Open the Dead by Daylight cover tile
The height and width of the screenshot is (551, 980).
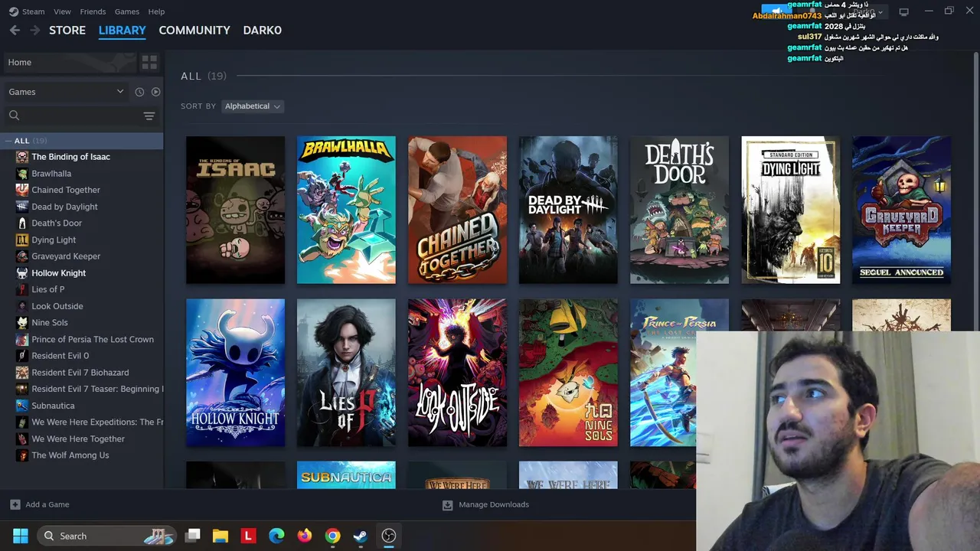(x=568, y=210)
